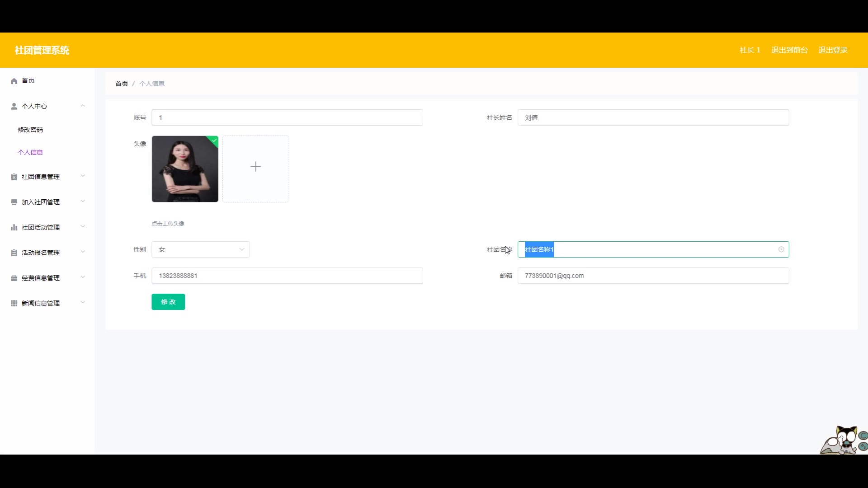This screenshot has height=488, width=868.
Task: Click the 新闻信息管理 grid icon
Action: 14,303
